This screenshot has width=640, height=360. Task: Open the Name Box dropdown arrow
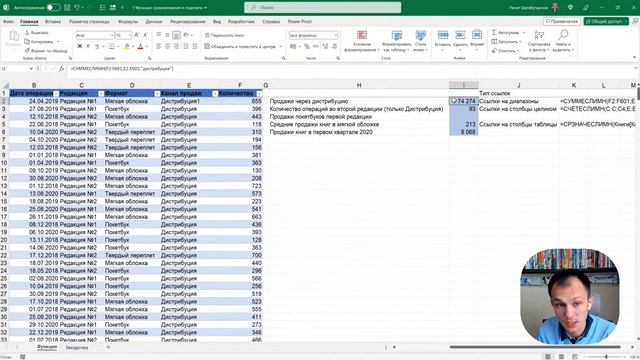(x=31, y=69)
